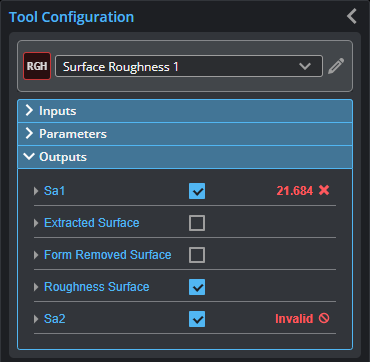Click the Form Removed Surface label
The height and width of the screenshot is (362, 370).
click(x=108, y=255)
